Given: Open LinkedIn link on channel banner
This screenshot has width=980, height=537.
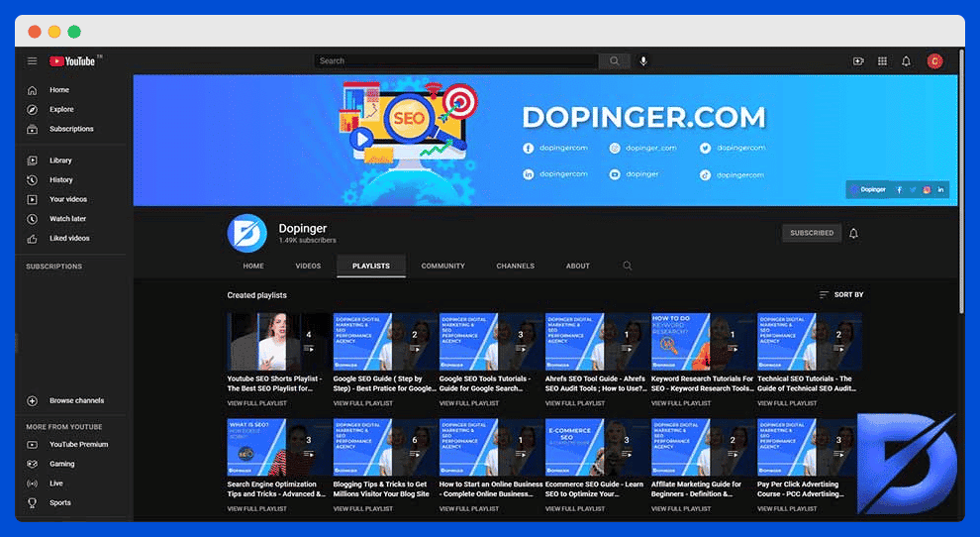Looking at the screenshot, I should click(940, 189).
